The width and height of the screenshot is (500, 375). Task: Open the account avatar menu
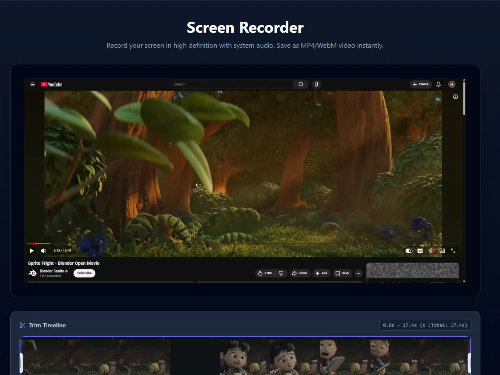point(452,84)
